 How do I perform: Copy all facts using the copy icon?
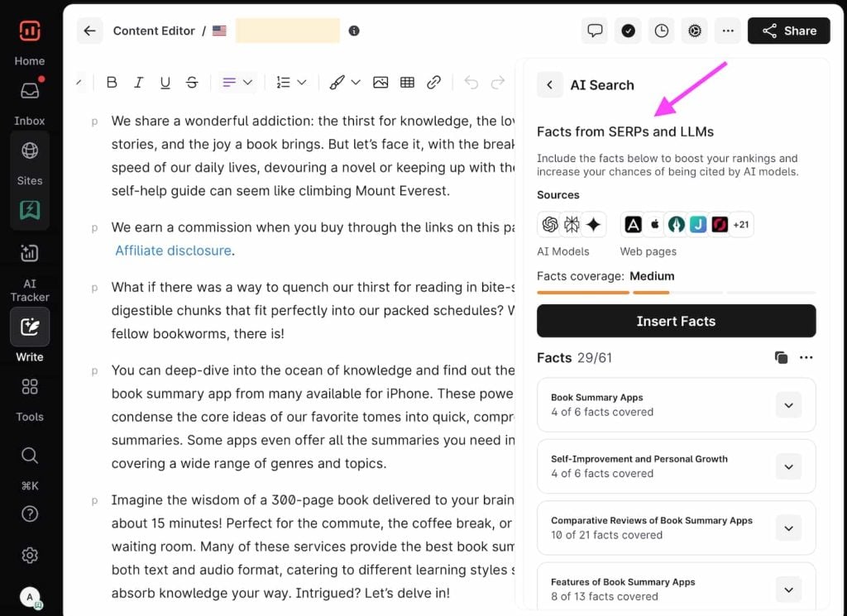click(x=781, y=357)
